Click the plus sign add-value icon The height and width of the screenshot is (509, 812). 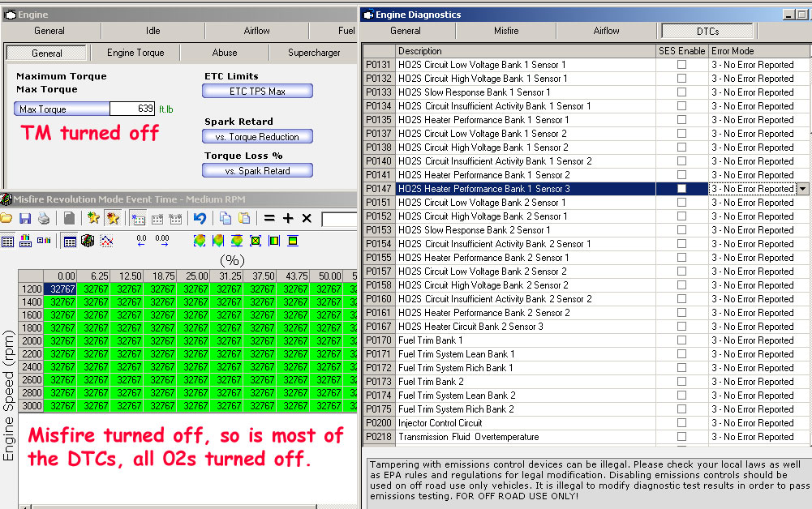point(288,219)
